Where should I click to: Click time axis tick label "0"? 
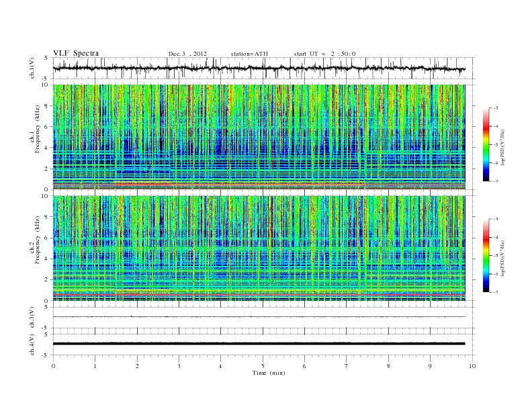click(53, 366)
